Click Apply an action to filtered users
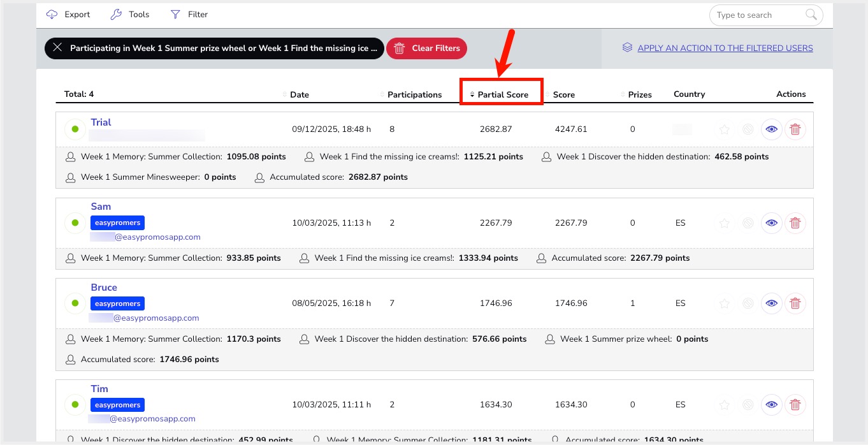868x445 pixels. click(x=725, y=48)
